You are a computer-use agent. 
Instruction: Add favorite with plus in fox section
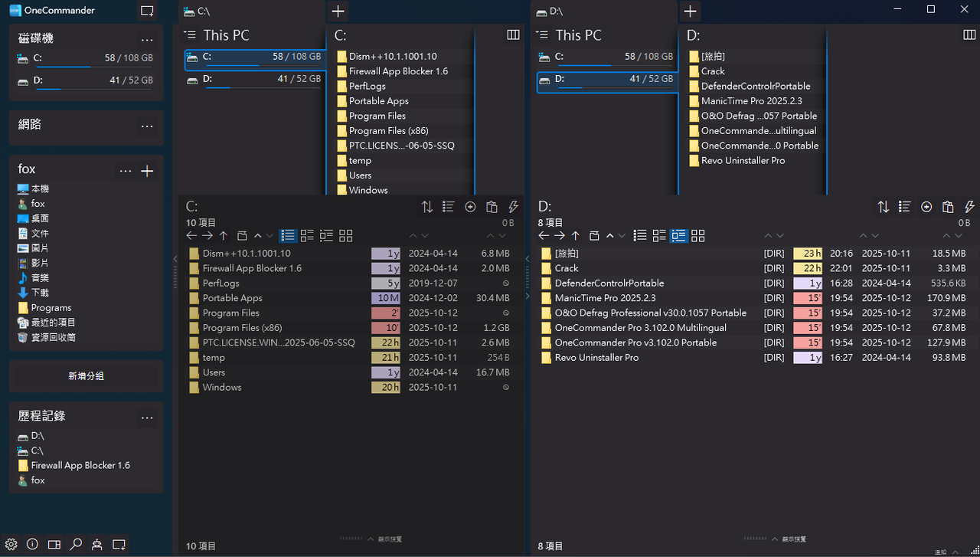(147, 171)
